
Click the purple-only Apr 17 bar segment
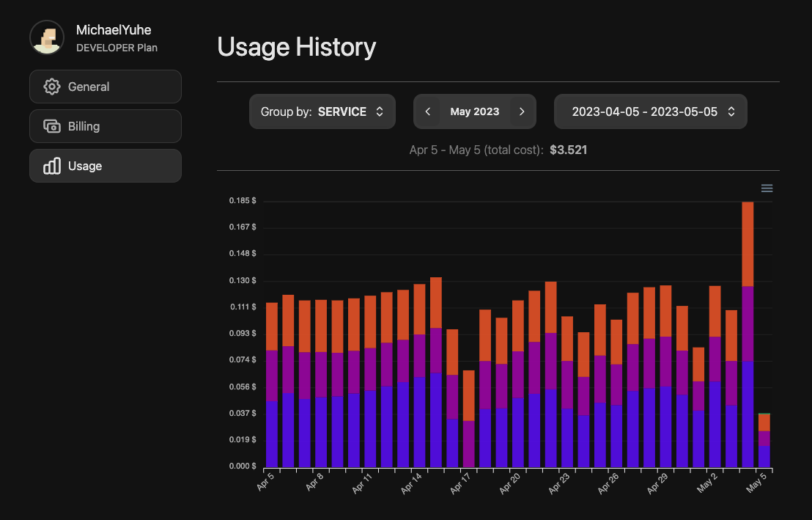(469, 444)
